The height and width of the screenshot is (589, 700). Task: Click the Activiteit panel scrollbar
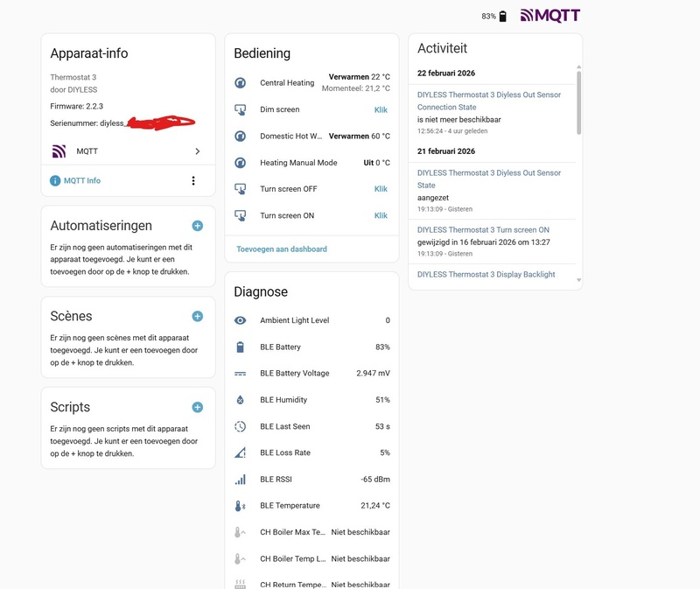pos(577,101)
